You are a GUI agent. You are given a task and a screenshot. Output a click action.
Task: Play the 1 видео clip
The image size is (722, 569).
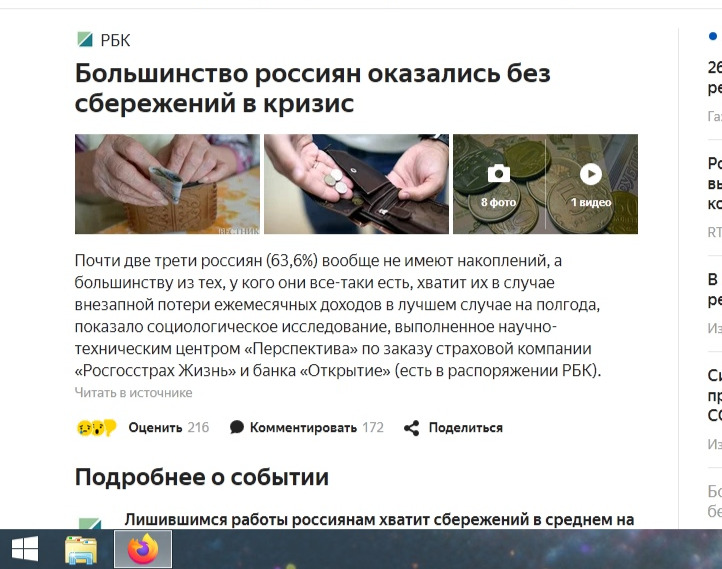[591, 174]
